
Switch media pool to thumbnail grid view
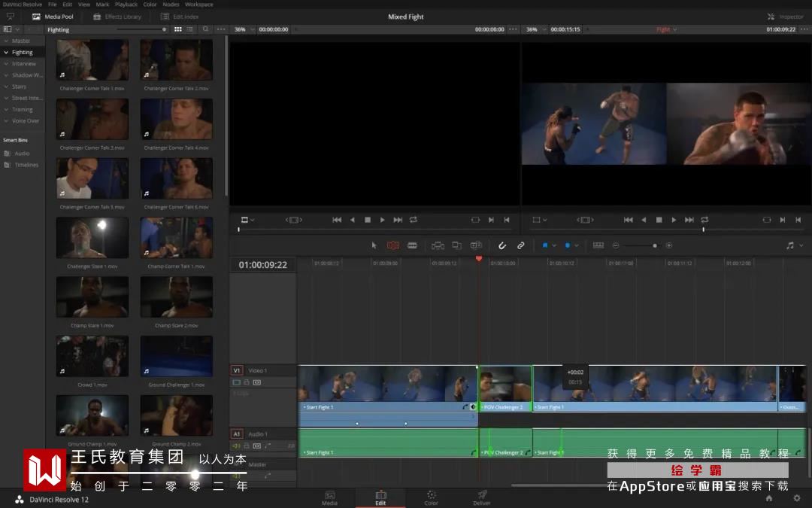[178, 29]
